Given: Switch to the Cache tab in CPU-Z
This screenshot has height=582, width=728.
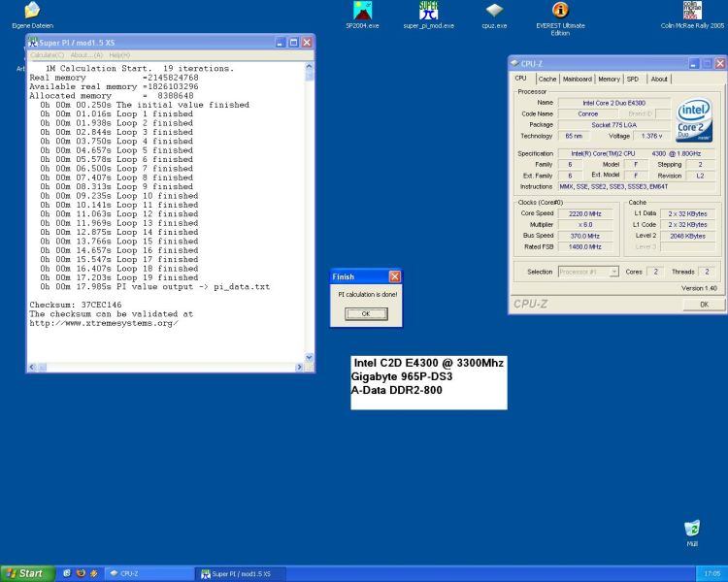Looking at the screenshot, I should point(547,80).
